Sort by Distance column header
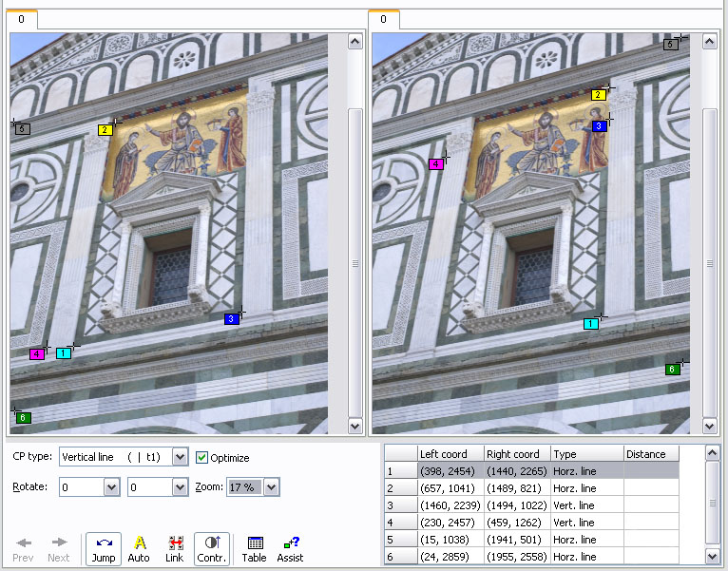Viewport: 728px width, 571px height. [651, 454]
